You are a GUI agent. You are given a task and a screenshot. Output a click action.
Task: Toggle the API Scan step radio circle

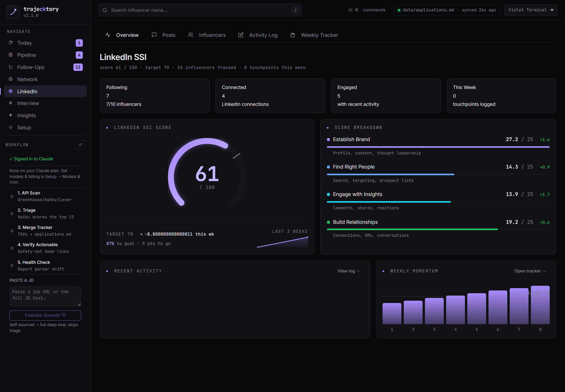pos(12,197)
